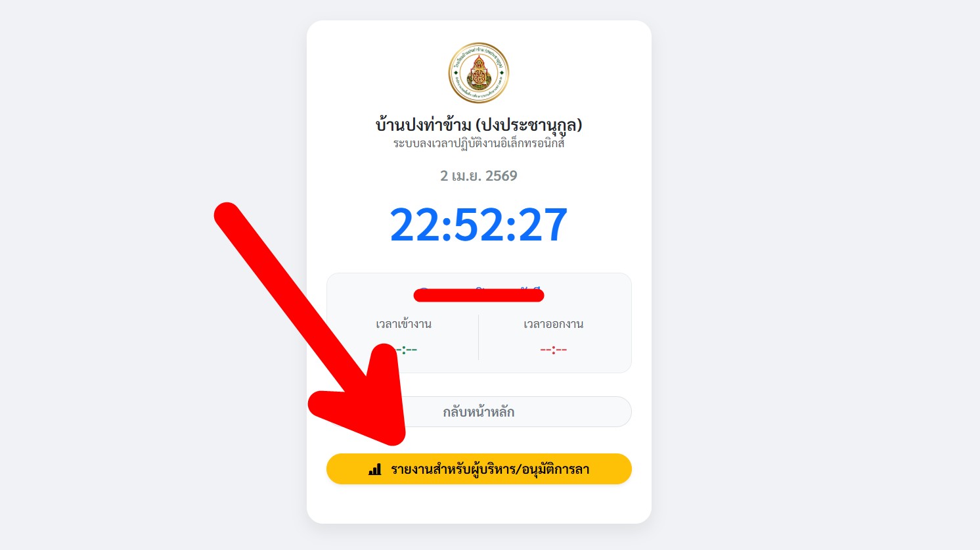Go back with กลับหน้าหลัก button
Screen dimensions: 980x550
click(479, 412)
